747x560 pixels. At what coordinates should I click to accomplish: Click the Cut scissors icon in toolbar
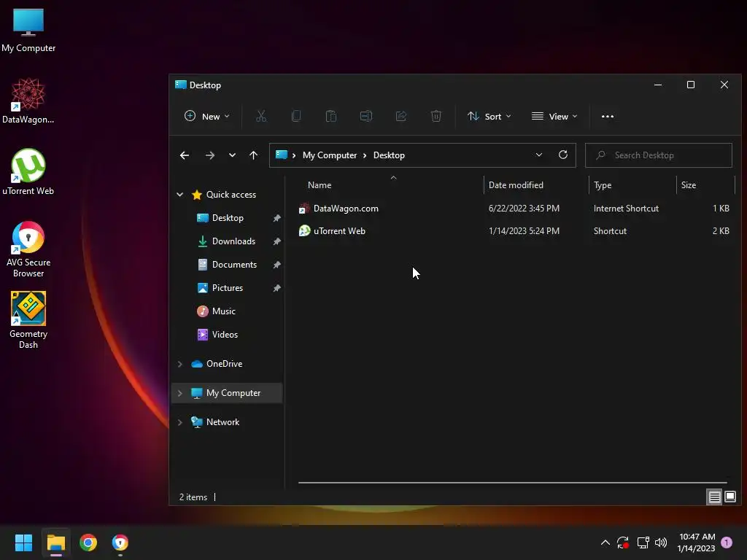pyautogui.click(x=261, y=116)
